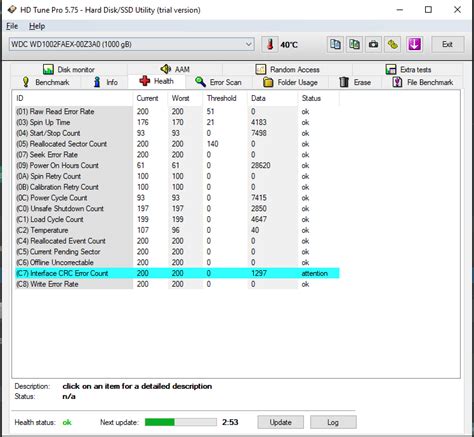Select the (0C) Power Cycle Count row
Image resolution: width=474 pixels, height=437 pixels.
pos(177,198)
